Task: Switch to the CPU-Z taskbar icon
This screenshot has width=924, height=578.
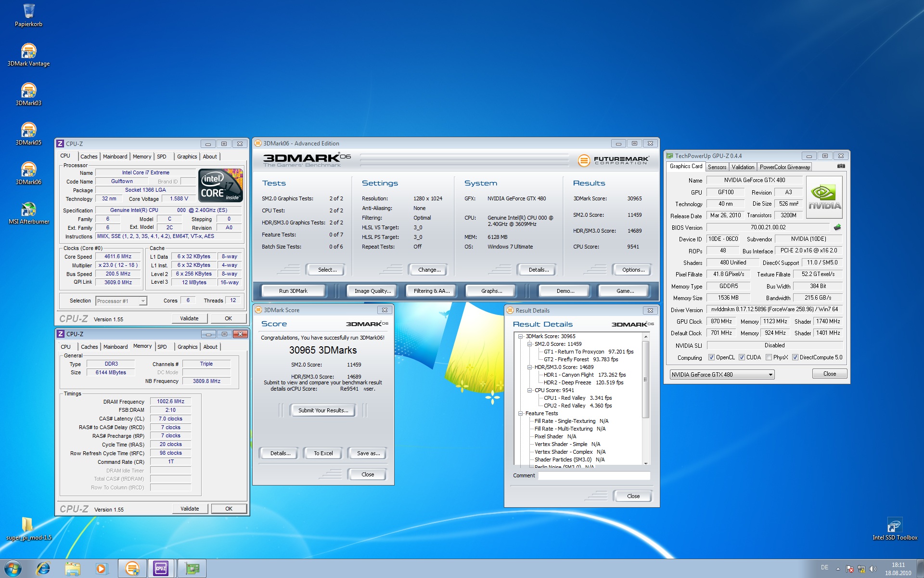Action: click(161, 568)
